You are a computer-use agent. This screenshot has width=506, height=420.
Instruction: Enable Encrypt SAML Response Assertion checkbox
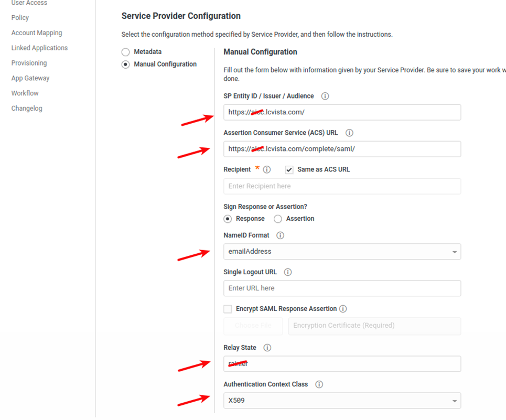[228, 309]
